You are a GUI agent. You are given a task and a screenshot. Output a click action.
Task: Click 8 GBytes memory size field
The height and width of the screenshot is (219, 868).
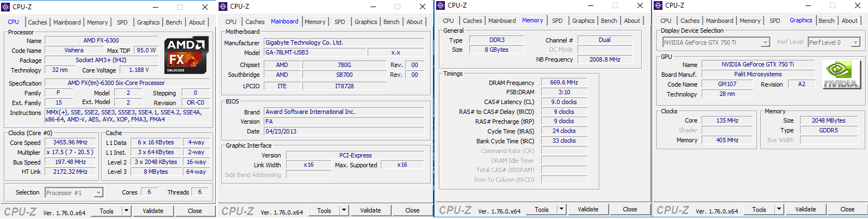[497, 50]
